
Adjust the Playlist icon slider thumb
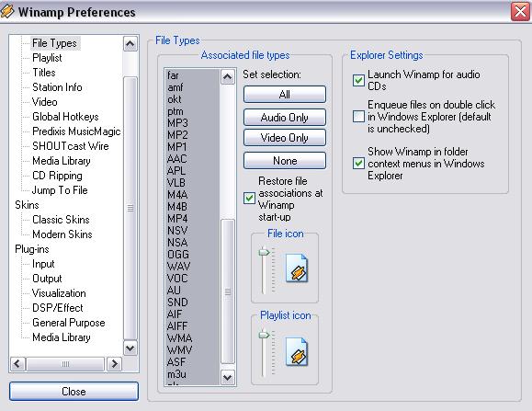pyautogui.click(x=264, y=336)
